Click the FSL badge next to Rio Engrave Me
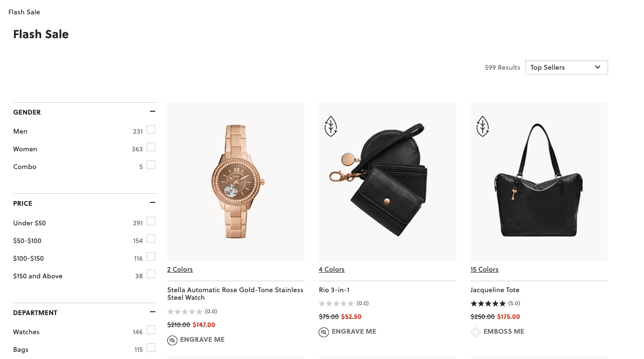 (324, 332)
